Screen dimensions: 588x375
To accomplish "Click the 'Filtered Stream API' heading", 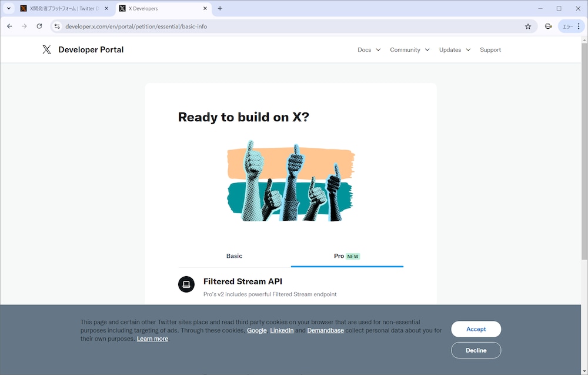I will (x=243, y=281).
